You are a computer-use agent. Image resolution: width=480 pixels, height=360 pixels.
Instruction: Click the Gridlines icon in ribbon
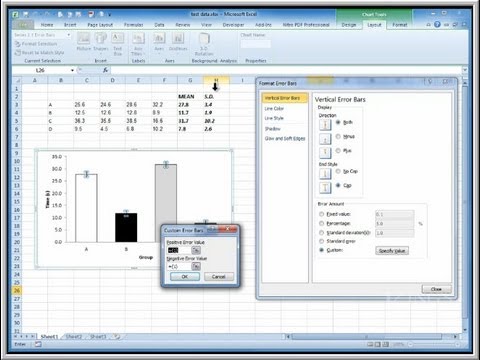[x=178, y=39]
